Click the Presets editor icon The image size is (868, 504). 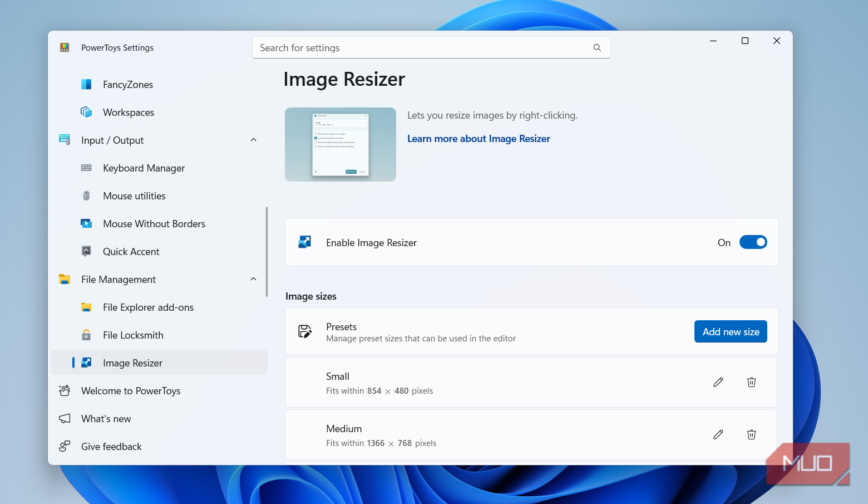(305, 331)
